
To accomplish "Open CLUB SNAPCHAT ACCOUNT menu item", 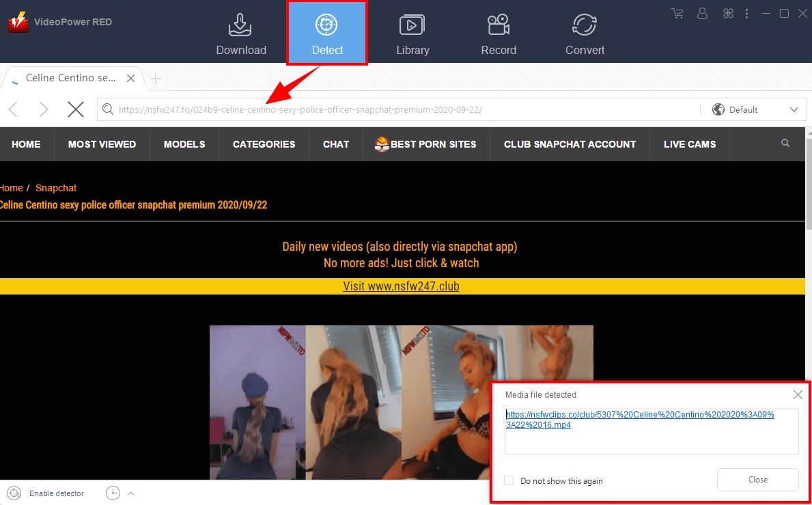I will [570, 144].
